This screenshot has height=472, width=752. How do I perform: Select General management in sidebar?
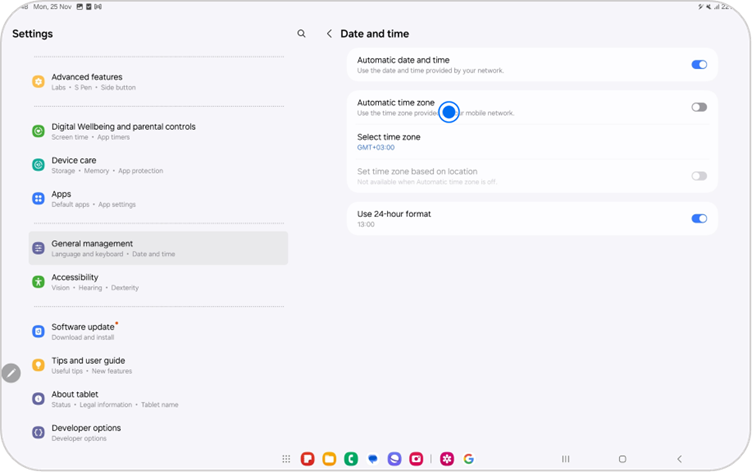pyautogui.click(x=92, y=248)
